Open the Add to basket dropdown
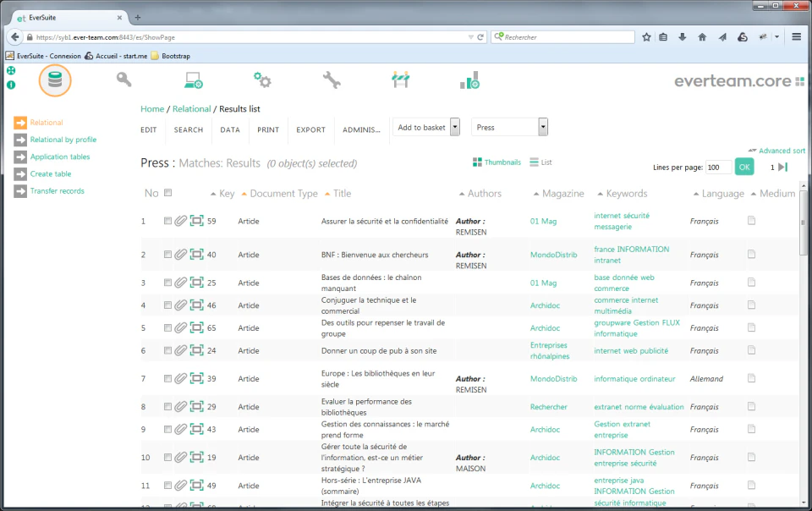The height and width of the screenshot is (511, 812). pyautogui.click(x=454, y=126)
